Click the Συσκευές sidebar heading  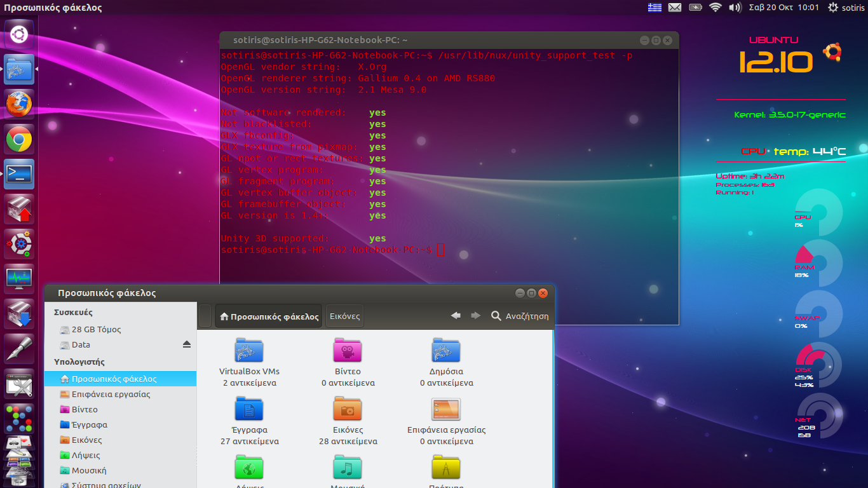click(x=73, y=312)
